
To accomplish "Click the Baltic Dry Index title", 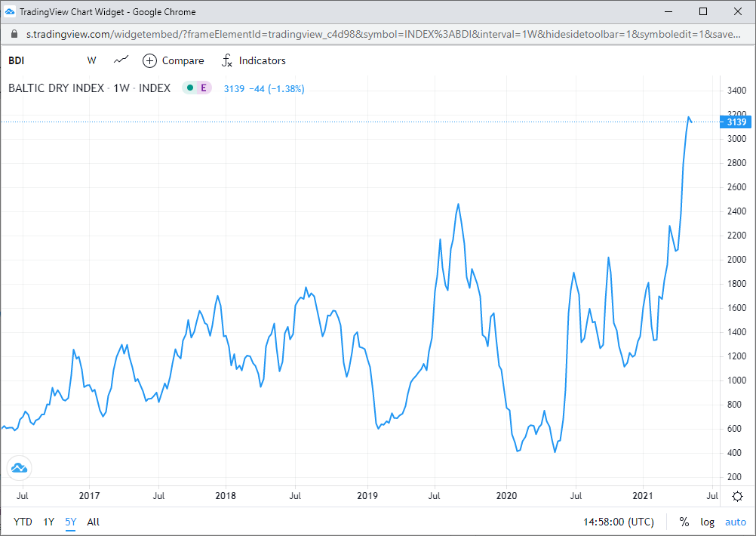I will (56, 88).
